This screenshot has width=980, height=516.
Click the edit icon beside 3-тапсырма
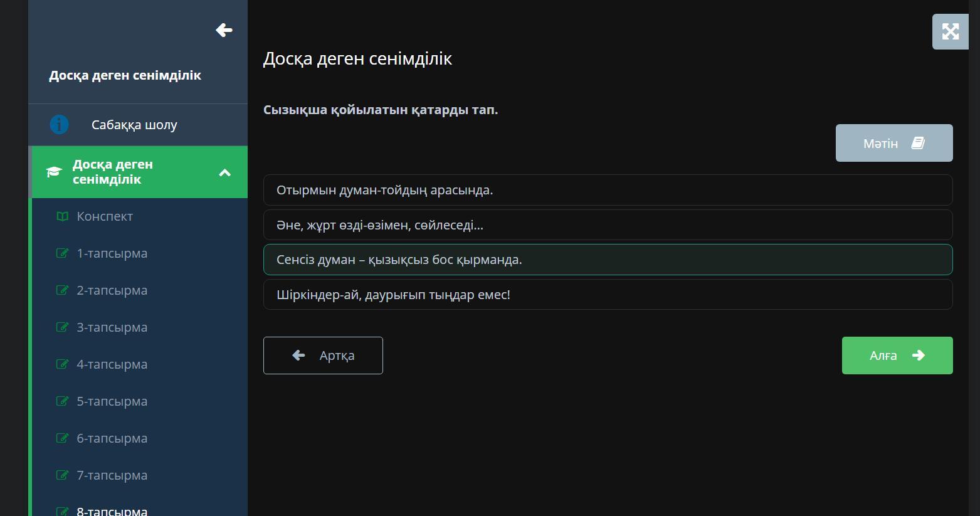tap(63, 327)
